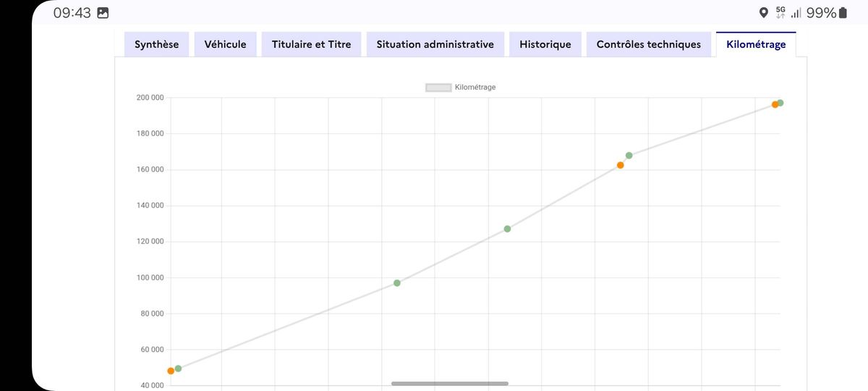Select the Kilométrage tab
868x391 pixels.
(x=756, y=44)
